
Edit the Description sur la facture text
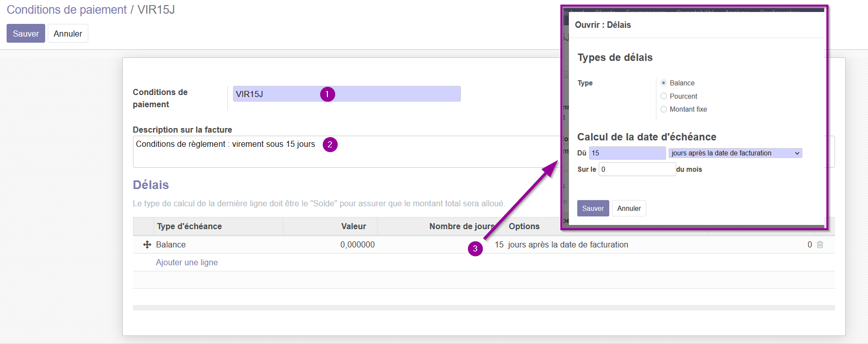pos(346,151)
